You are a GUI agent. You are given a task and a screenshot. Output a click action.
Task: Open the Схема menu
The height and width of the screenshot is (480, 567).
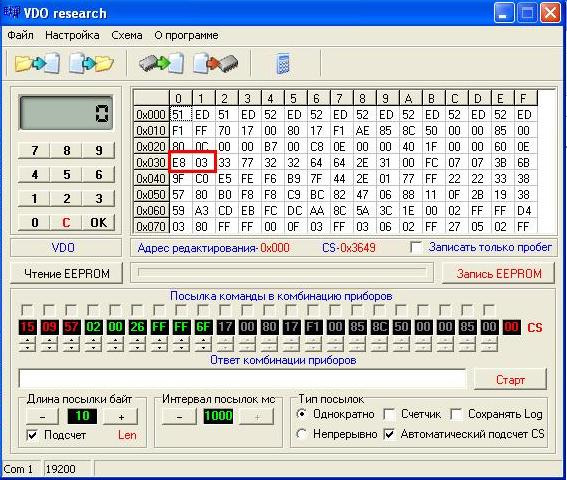(x=127, y=35)
